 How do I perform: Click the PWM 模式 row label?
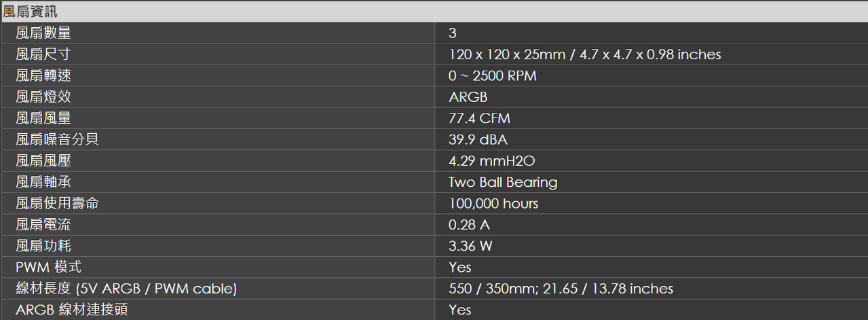point(49,267)
